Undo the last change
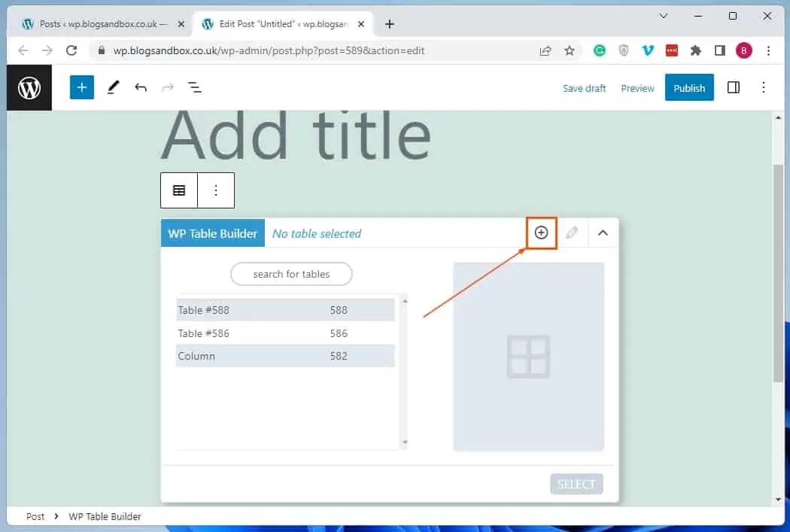790x532 pixels. tap(141, 87)
